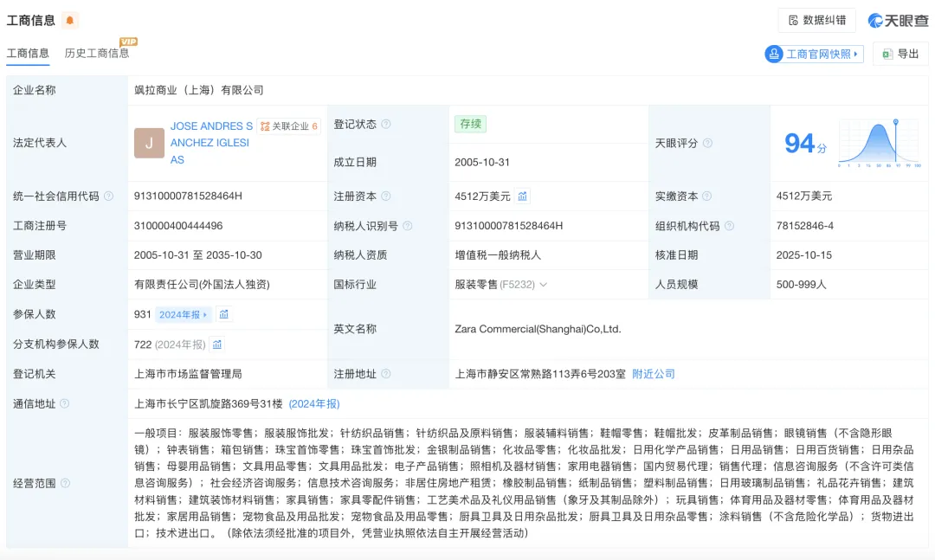Click help icon next to 实缴资本
935x560 pixels.
click(x=706, y=196)
